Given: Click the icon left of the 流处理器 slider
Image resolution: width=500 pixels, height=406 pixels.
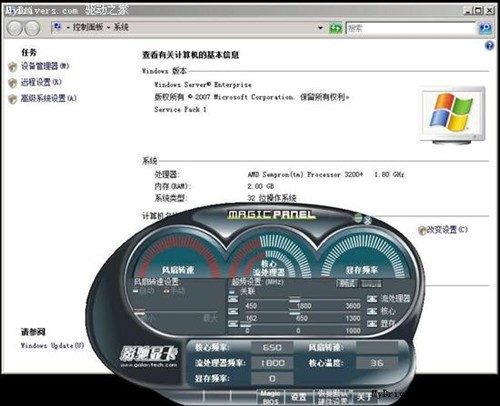Looking at the screenshot, I should pos(233,299).
